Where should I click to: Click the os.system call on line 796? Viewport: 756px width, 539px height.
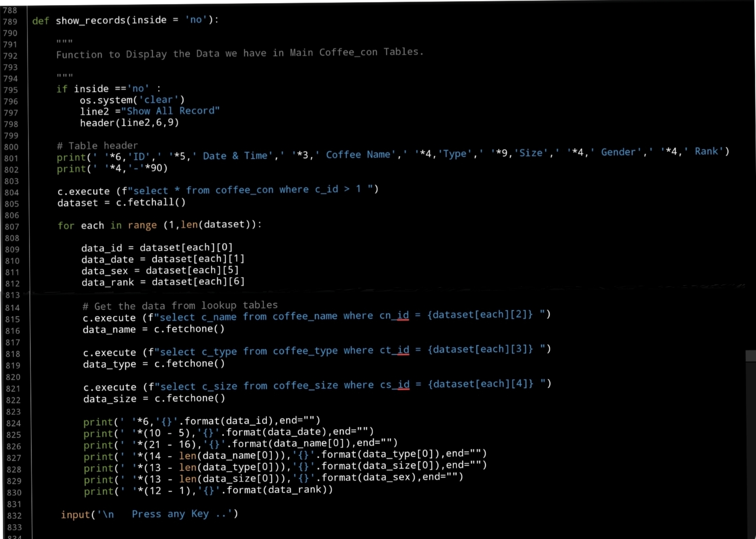(x=108, y=100)
